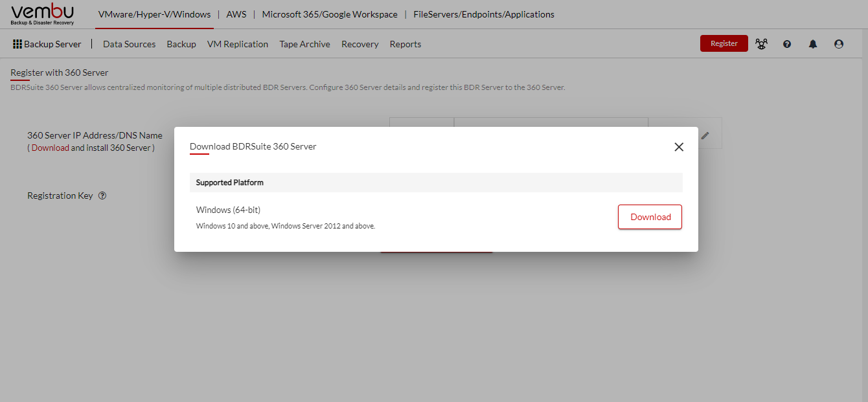Open the Tape Archive menu
868x402 pixels.
(x=304, y=44)
